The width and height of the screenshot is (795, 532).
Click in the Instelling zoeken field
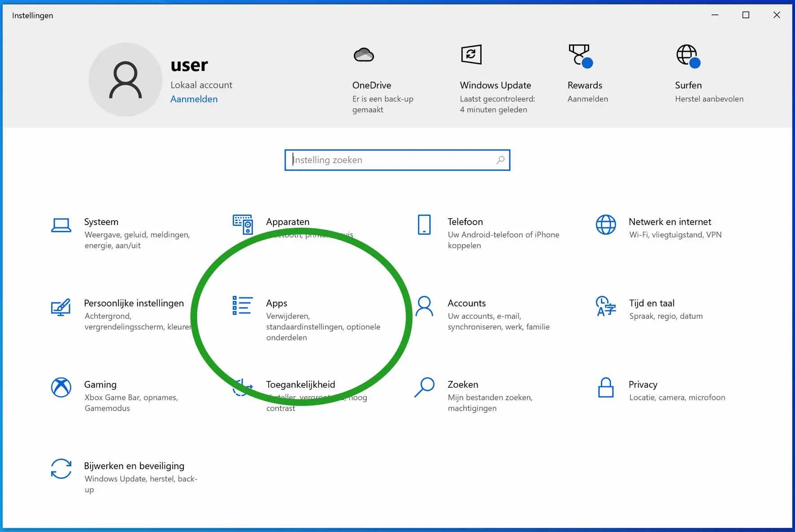point(397,160)
